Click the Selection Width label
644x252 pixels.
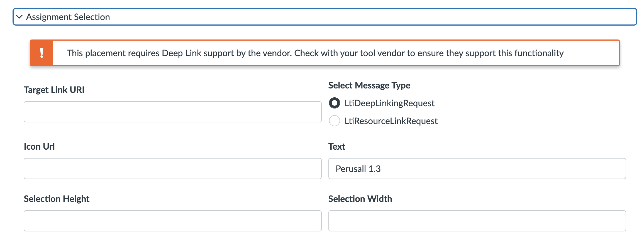(x=360, y=199)
